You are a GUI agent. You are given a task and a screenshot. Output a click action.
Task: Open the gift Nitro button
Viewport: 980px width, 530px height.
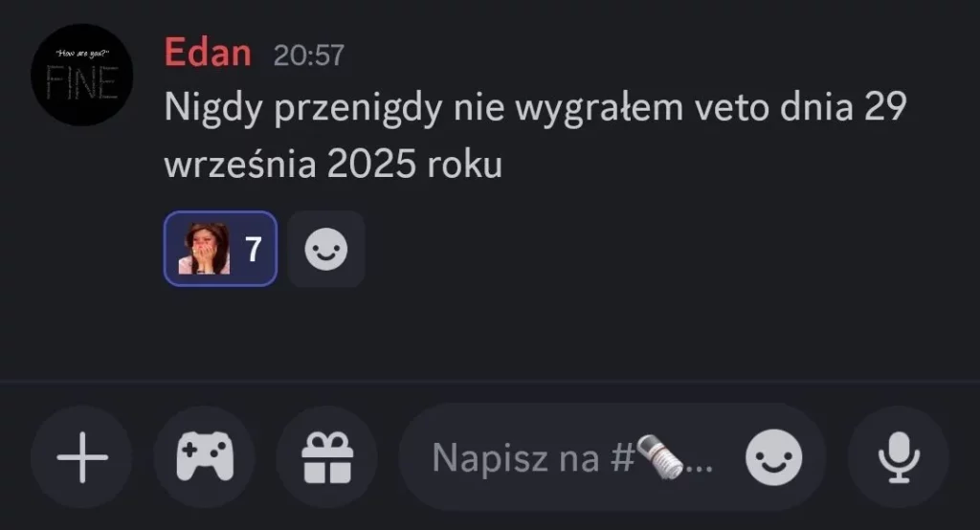(x=327, y=457)
